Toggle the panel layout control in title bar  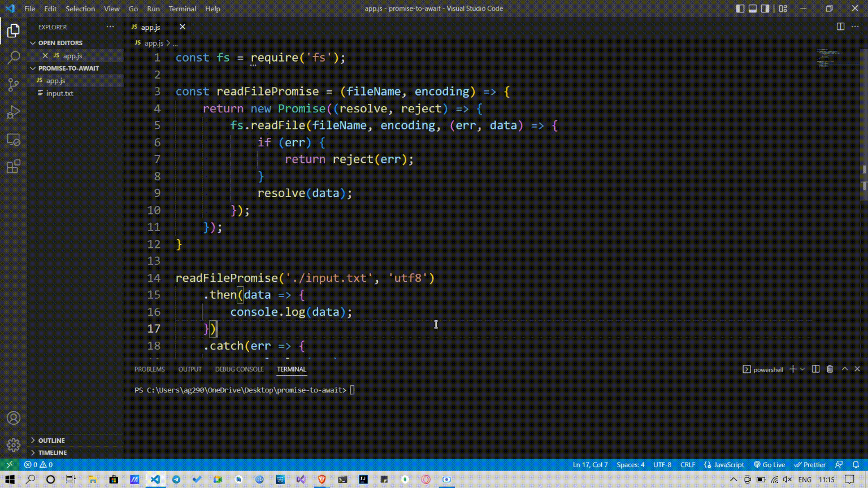pos(752,8)
